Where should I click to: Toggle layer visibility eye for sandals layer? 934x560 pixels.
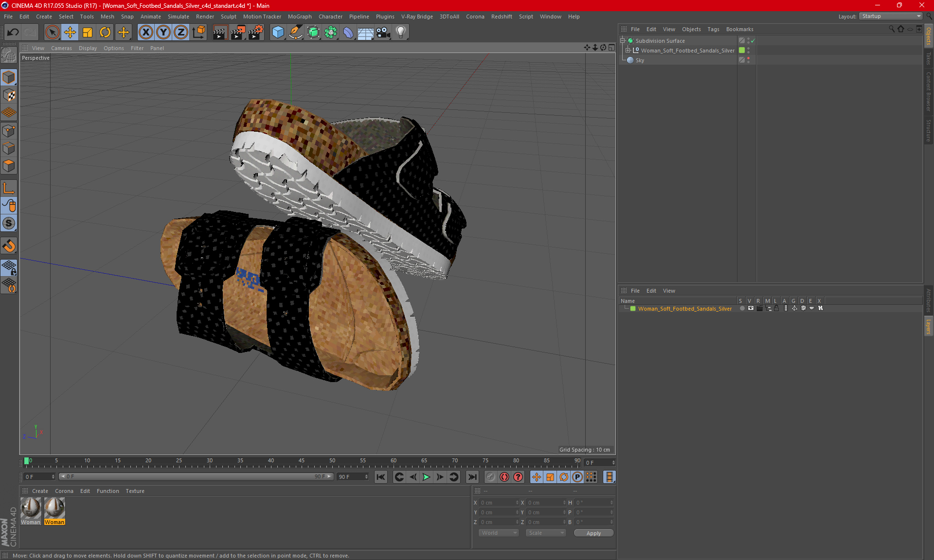[x=751, y=308]
